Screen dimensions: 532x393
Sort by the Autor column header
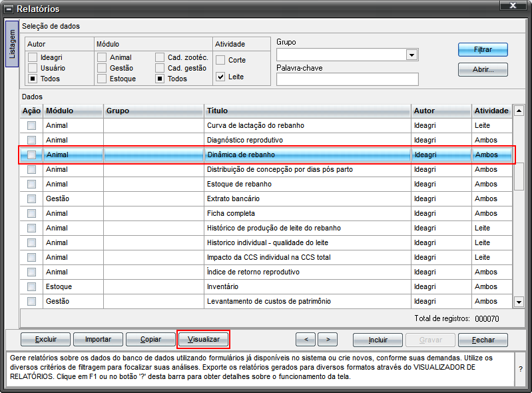click(x=441, y=111)
